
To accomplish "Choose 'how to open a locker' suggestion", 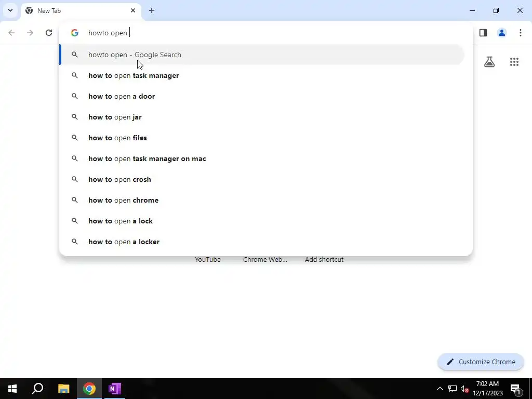I will [x=262, y=242].
